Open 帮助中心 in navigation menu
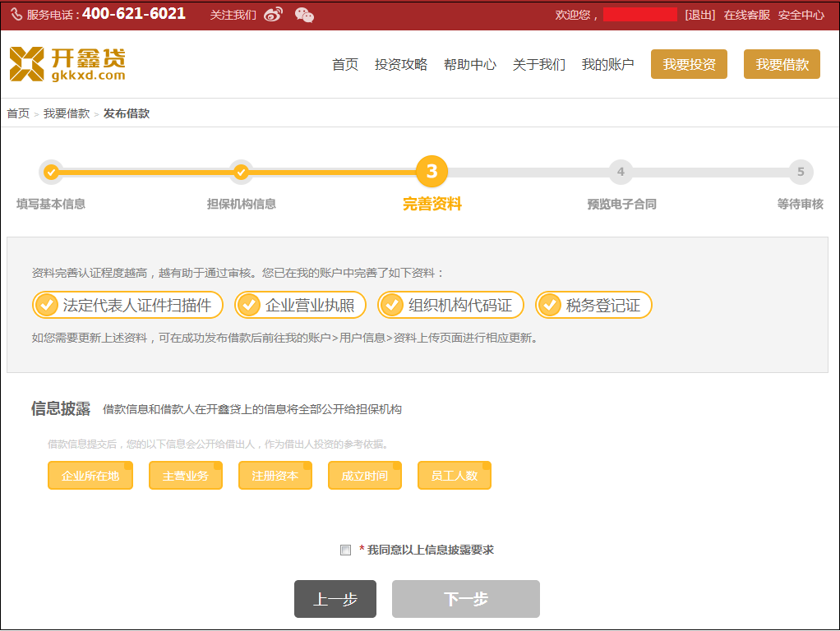 (469, 65)
